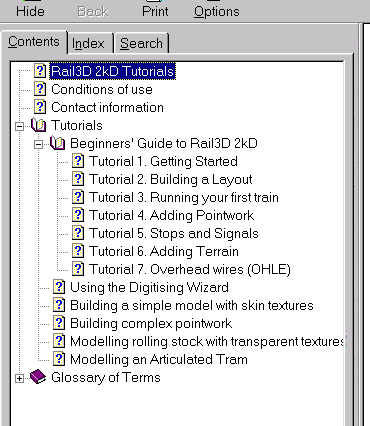Click the purple Glossary of Terms book icon
370x426 pixels.
coord(38,377)
